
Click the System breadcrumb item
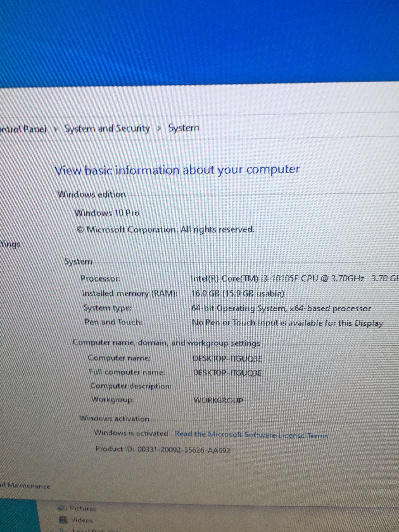184,128
